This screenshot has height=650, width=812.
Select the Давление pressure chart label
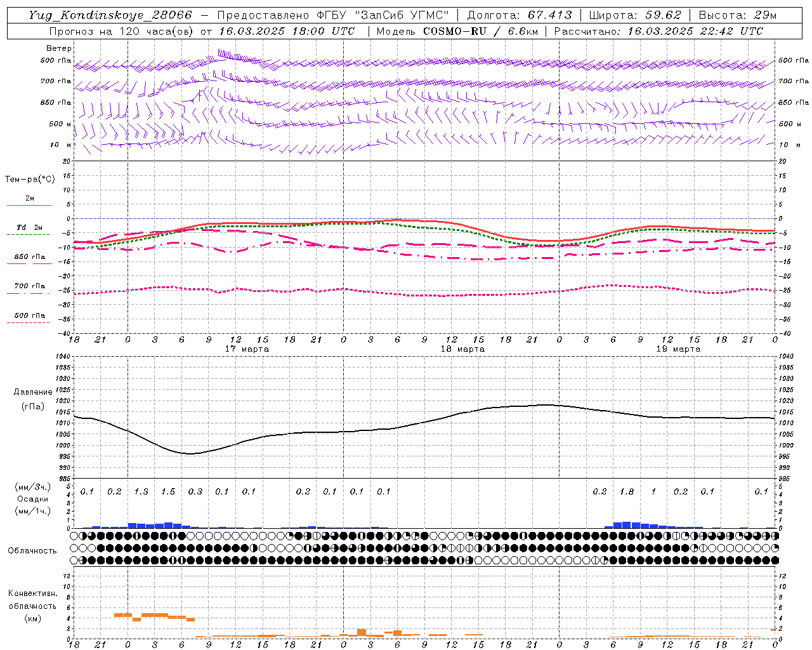pos(33,392)
